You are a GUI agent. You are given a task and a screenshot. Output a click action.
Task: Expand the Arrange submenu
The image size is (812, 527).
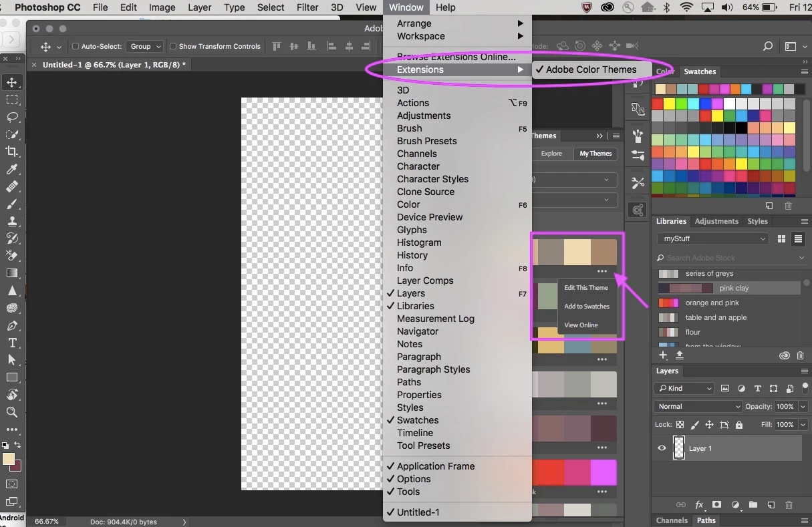point(457,23)
